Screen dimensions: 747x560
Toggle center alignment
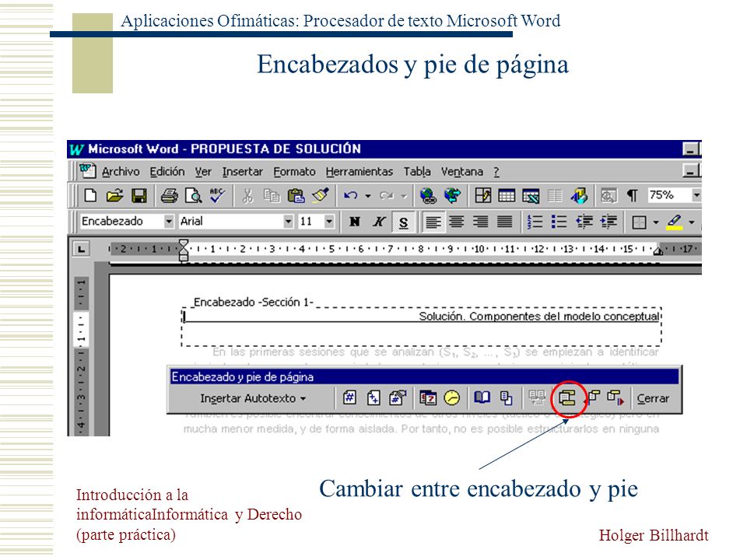(x=457, y=222)
